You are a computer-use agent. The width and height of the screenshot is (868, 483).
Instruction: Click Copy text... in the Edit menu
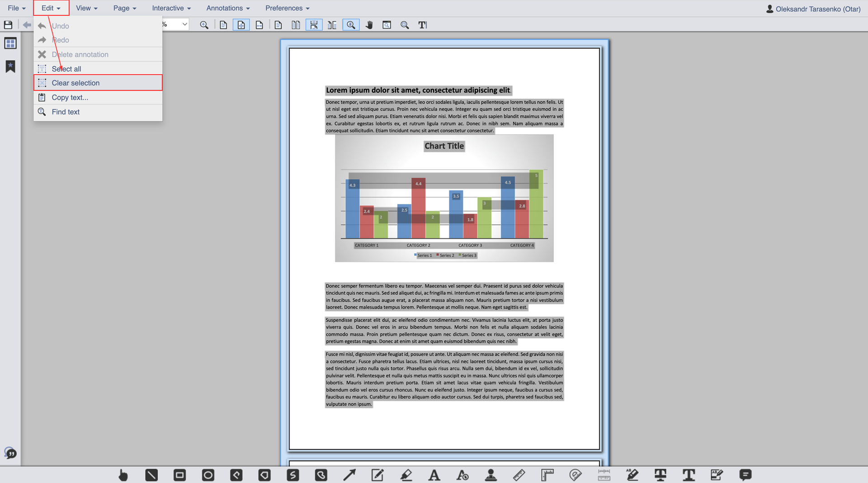[x=70, y=97]
